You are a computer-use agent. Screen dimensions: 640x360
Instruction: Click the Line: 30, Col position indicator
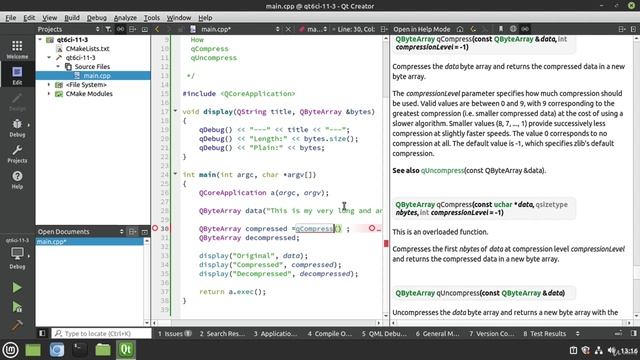356,29
